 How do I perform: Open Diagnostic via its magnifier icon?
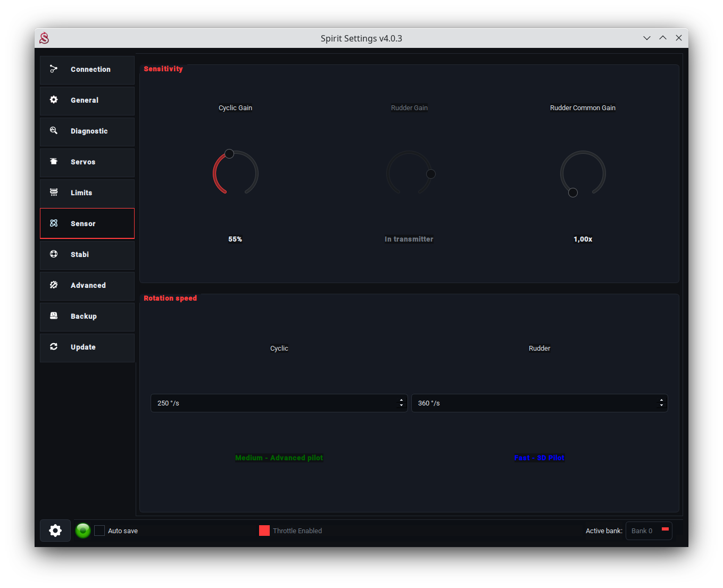[x=54, y=131]
